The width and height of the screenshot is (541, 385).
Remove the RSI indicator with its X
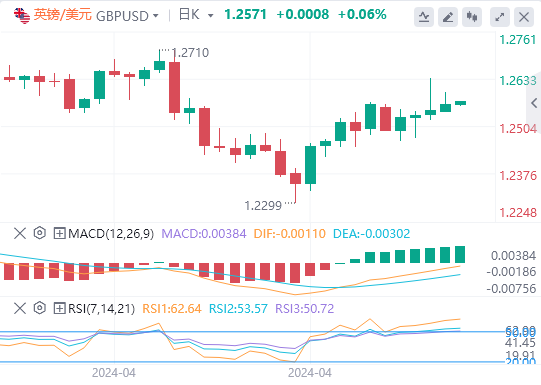[20, 308]
